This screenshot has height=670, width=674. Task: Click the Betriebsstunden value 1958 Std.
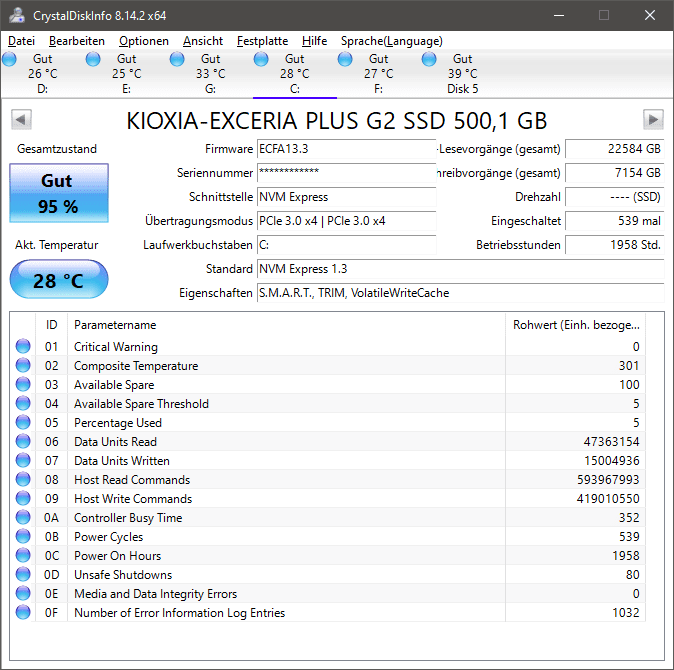click(615, 245)
